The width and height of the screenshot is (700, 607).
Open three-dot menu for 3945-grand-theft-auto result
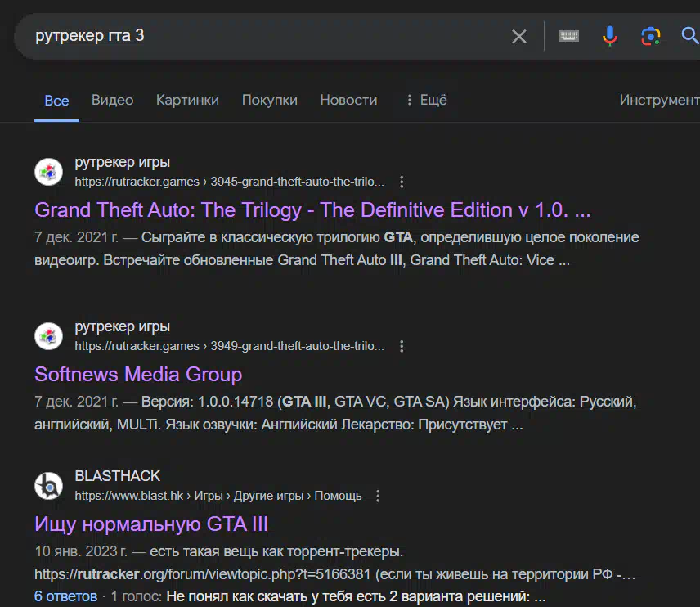pyautogui.click(x=402, y=182)
